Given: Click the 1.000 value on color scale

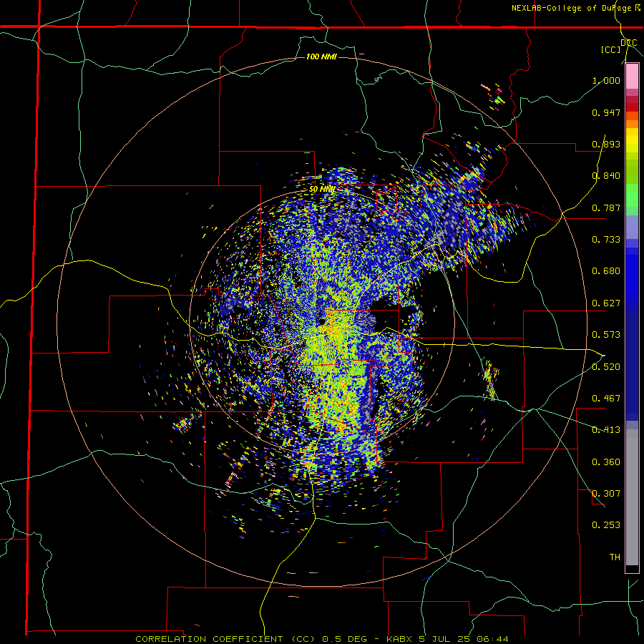Looking at the screenshot, I should pos(606,80).
